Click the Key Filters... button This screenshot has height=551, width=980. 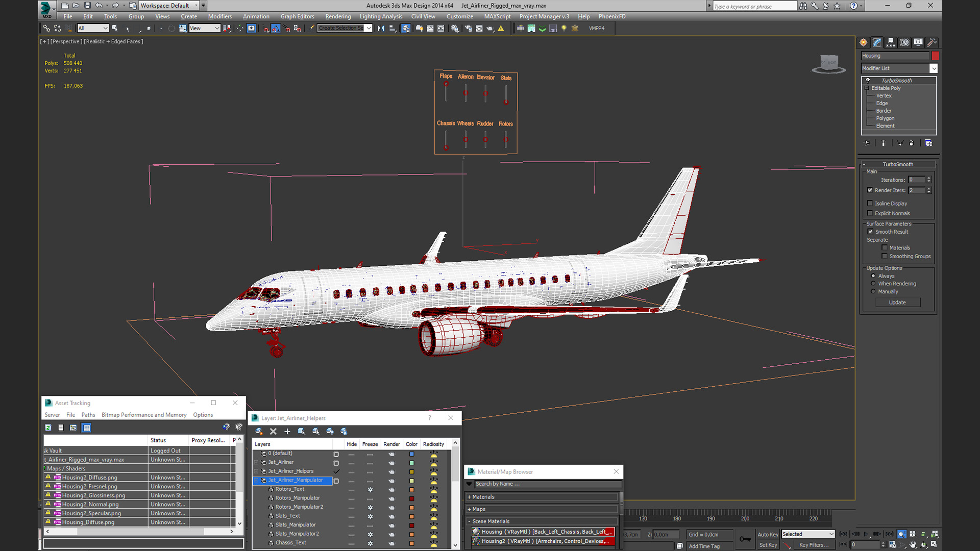pyautogui.click(x=814, y=545)
